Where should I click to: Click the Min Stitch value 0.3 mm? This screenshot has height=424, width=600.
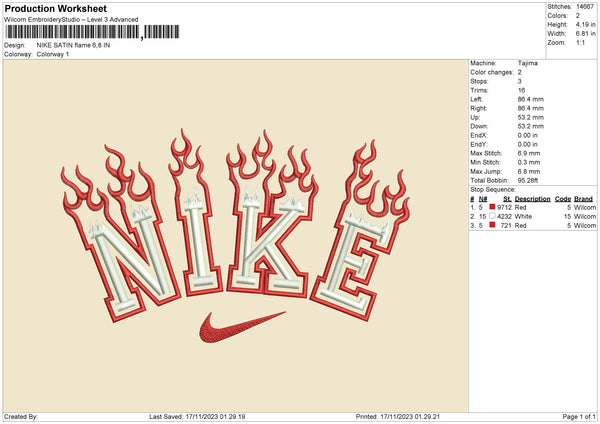(x=529, y=162)
